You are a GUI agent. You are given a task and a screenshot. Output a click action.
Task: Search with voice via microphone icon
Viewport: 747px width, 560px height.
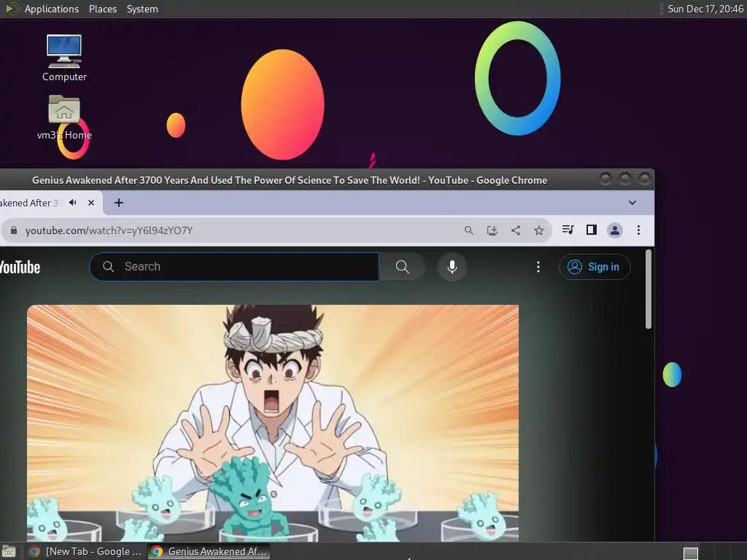(x=452, y=267)
